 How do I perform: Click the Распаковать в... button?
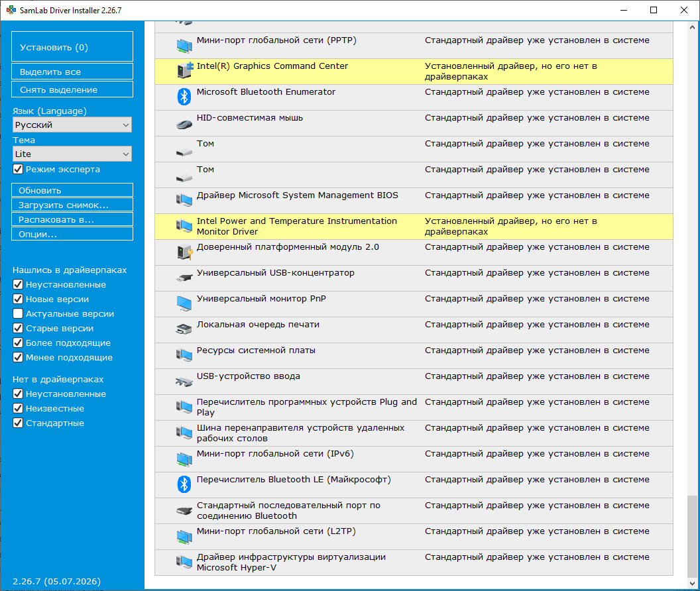(72, 219)
